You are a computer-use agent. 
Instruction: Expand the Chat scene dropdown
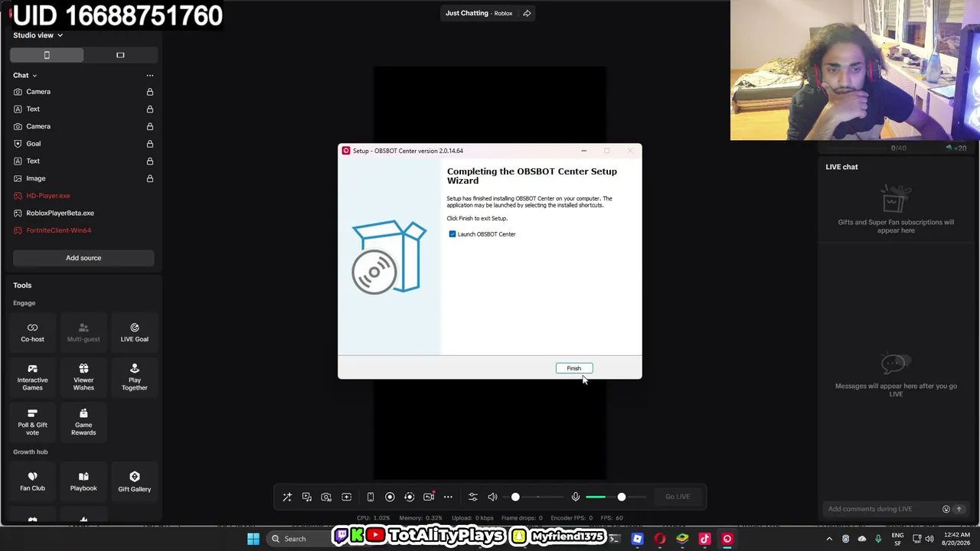[24, 75]
